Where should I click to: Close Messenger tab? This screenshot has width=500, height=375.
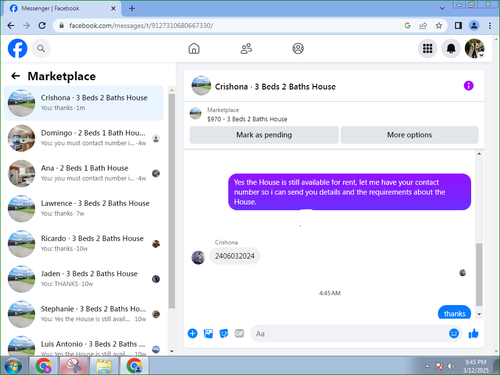[x=113, y=8]
